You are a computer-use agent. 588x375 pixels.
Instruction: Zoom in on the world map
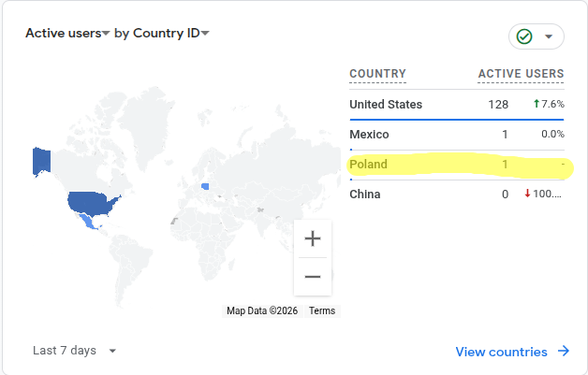[x=313, y=238]
